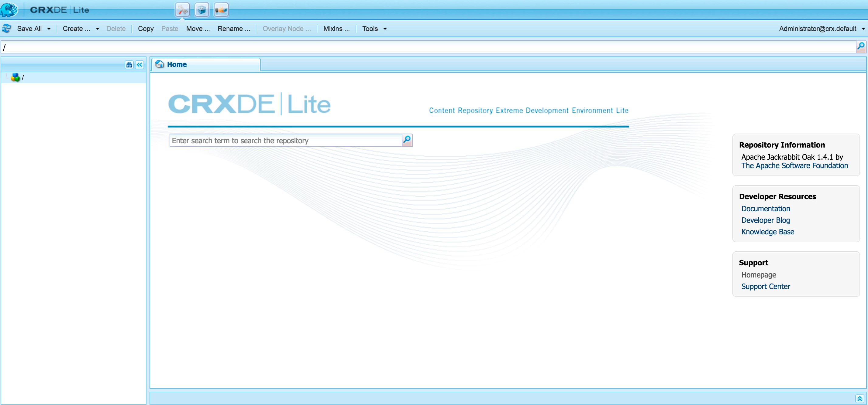Collapse the tree panel with double-arrow icon

click(x=139, y=65)
